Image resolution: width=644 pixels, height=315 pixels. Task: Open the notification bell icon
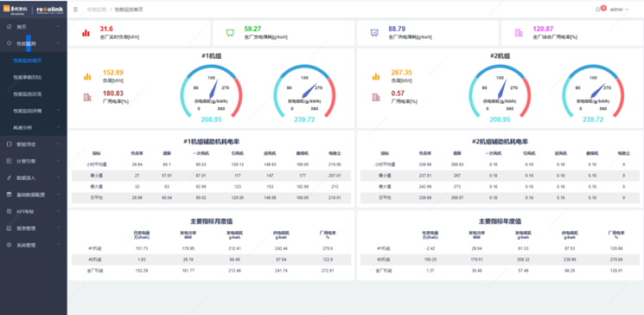[x=597, y=9]
